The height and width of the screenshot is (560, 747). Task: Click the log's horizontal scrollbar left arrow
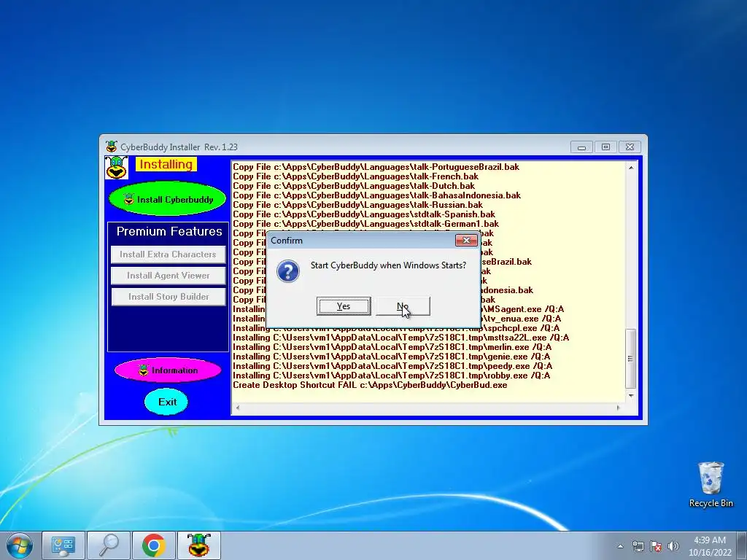pos(237,408)
